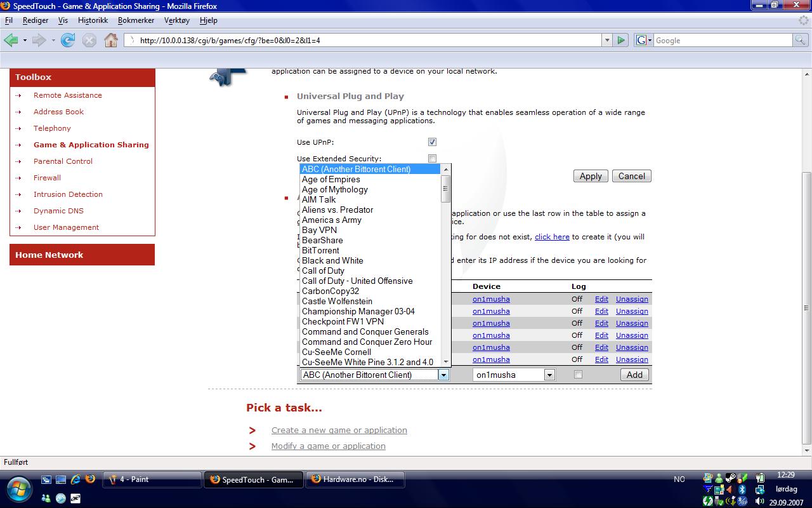Choose Call of Duty - United Offensive option
Image resolution: width=812 pixels, height=508 pixels.
tap(370, 281)
